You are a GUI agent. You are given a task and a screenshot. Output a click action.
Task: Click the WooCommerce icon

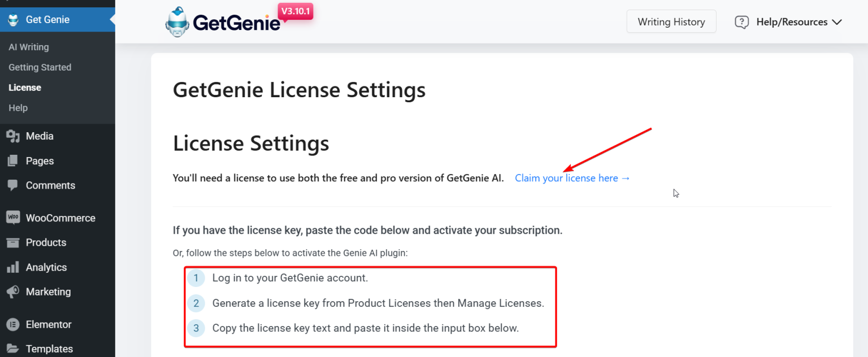click(x=14, y=217)
